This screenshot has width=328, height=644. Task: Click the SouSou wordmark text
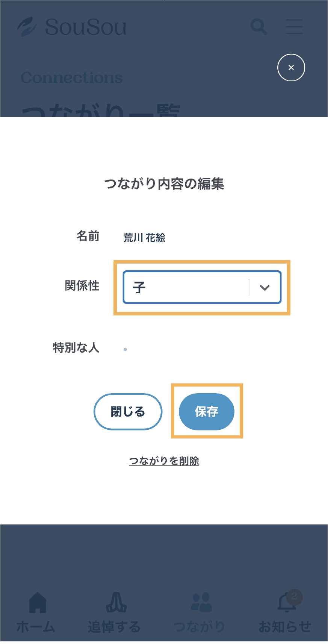pyautogui.click(x=86, y=27)
